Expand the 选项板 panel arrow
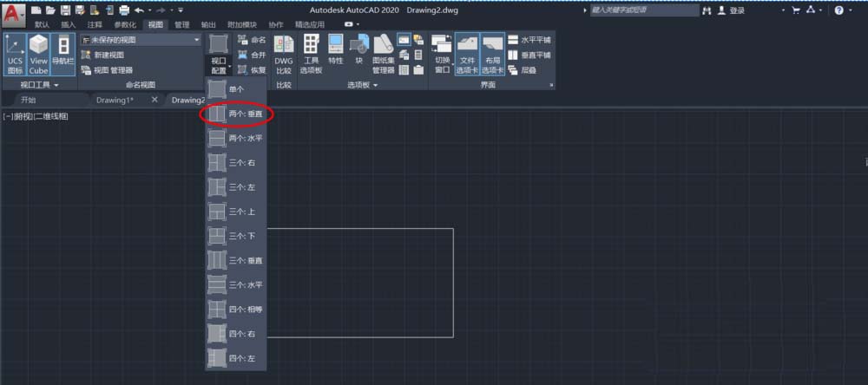This screenshot has width=868, height=385. (375, 85)
